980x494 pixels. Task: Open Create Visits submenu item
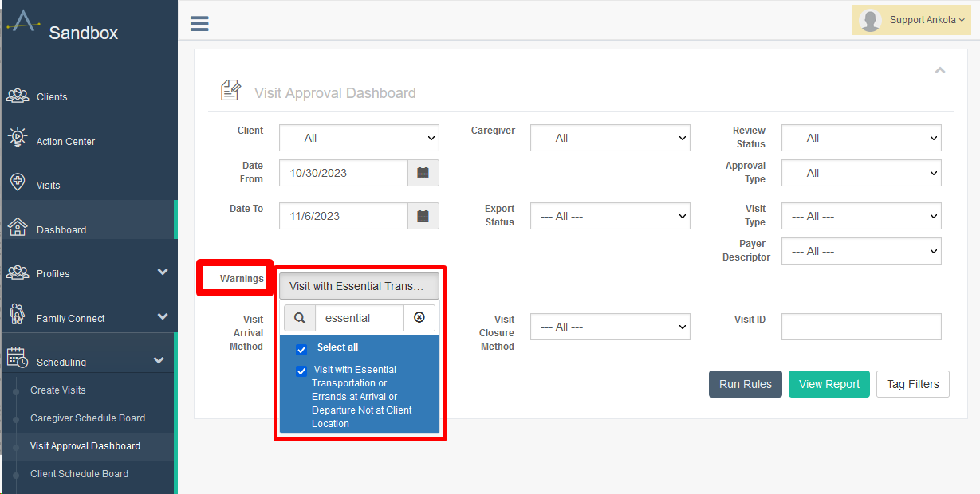point(57,390)
